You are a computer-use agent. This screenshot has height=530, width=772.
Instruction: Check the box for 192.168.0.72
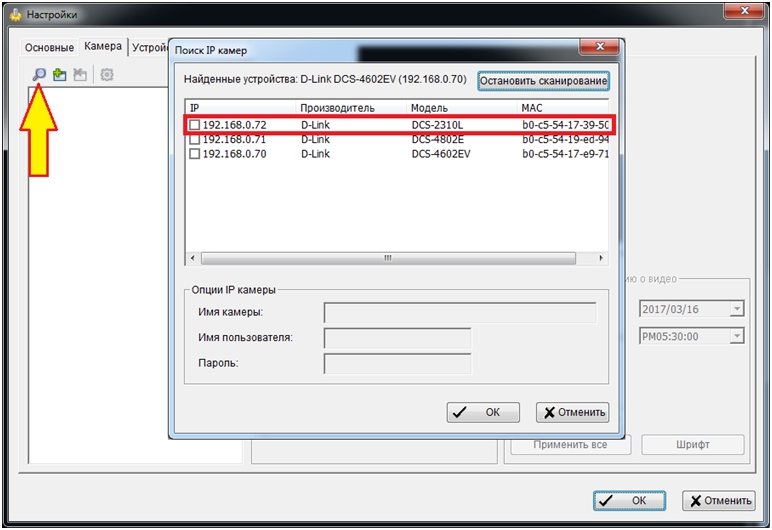(195, 126)
